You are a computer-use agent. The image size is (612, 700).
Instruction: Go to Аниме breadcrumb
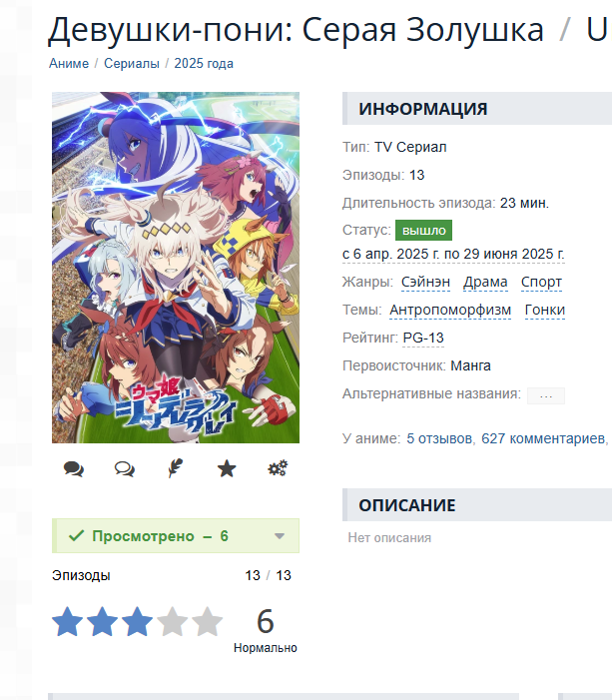pos(69,63)
